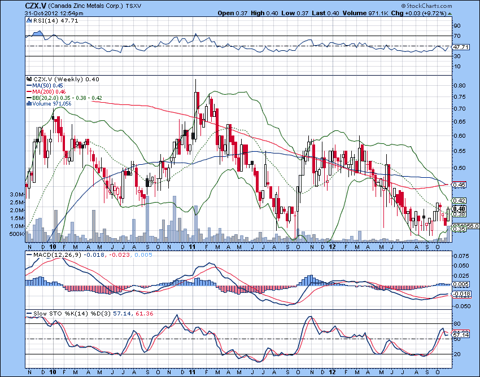The image size is (480, 377).
Task: Click the 2.0M volume axis label
Action: pos(17,210)
